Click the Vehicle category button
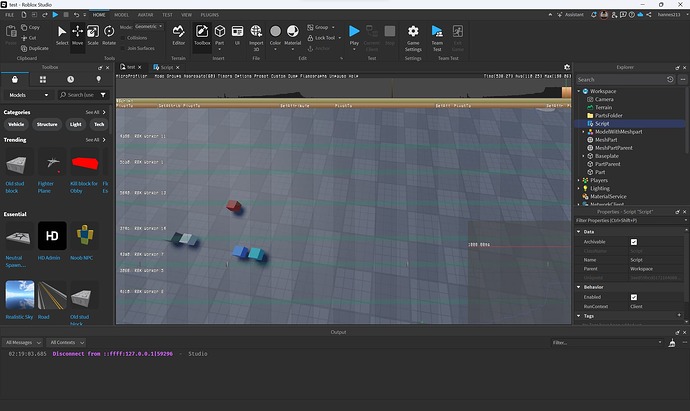The image size is (690, 411). 16,125
